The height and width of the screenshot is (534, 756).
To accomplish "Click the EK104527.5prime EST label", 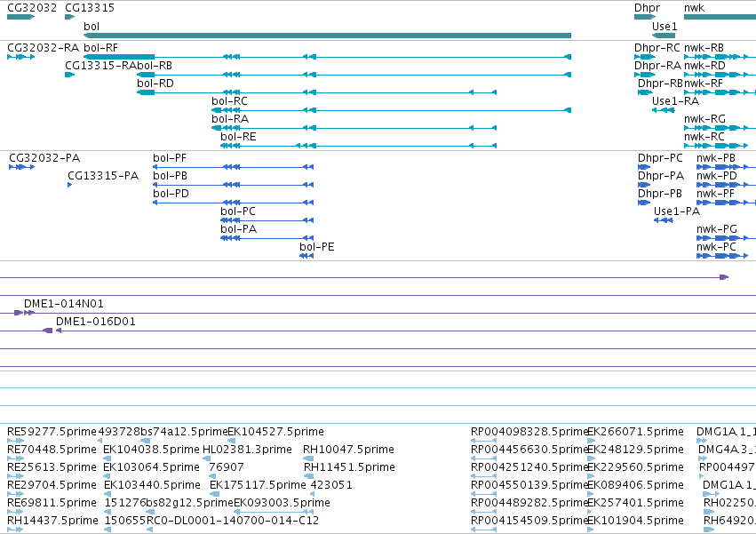I will point(275,431).
